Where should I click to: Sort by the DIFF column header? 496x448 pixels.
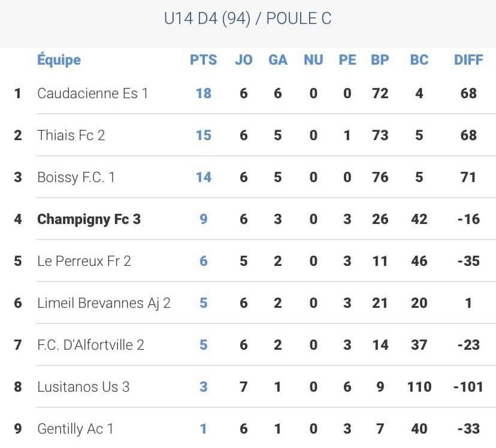click(x=468, y=60)
